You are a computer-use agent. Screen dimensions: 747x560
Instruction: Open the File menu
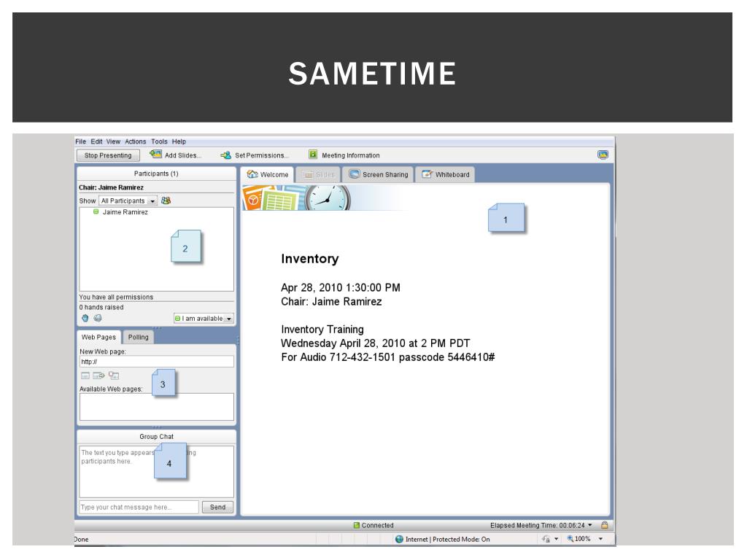tap(80, 141)
